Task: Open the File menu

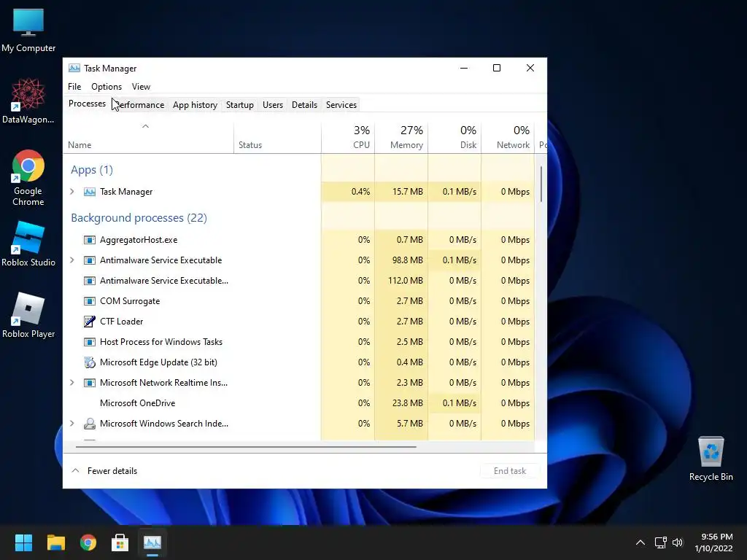Action: (74, 87)
